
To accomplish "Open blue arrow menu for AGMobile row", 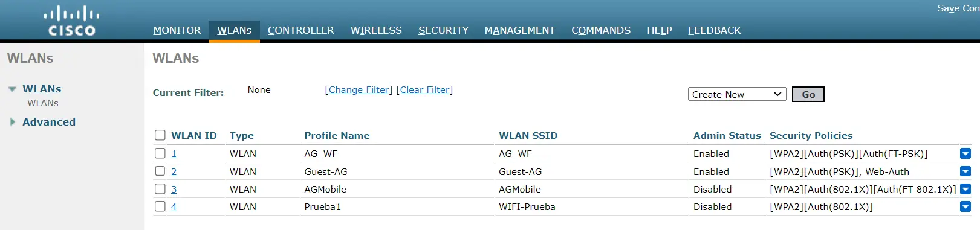I will [965, 189].
